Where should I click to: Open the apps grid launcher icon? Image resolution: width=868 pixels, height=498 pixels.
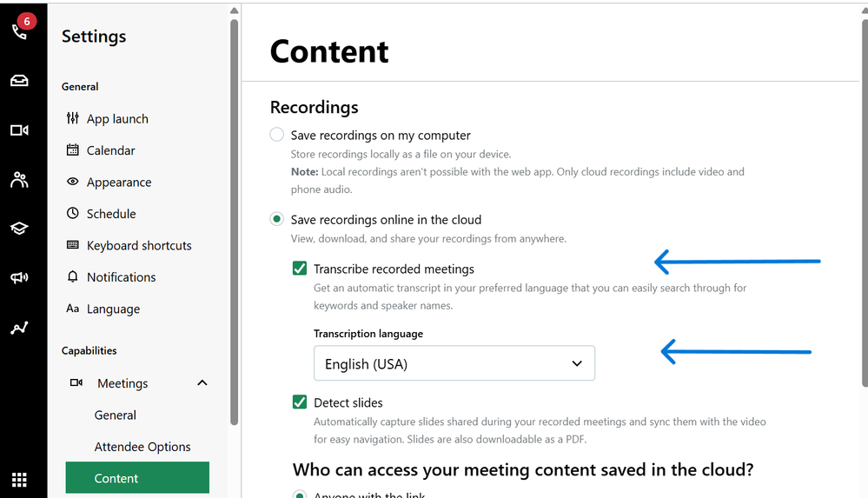(x=19, y=479)
